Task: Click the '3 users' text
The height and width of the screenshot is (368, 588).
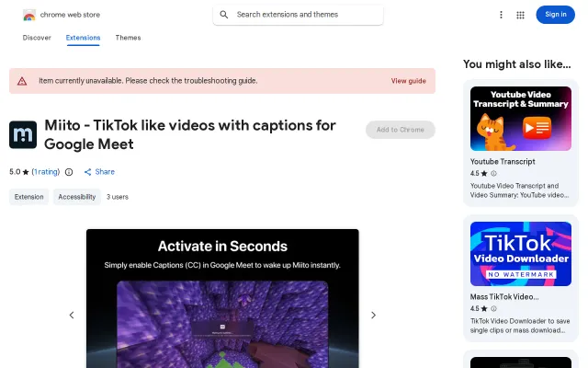Action: coord(118,197)
